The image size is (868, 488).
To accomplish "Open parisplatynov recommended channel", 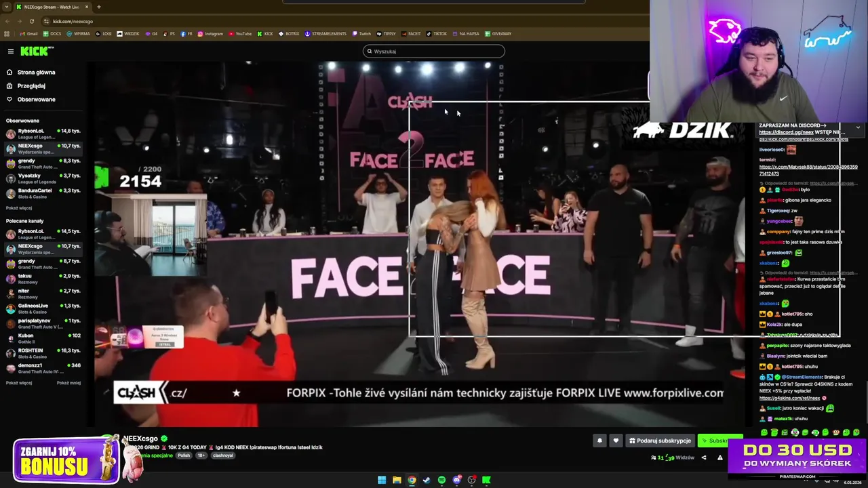I will point(42,323).
